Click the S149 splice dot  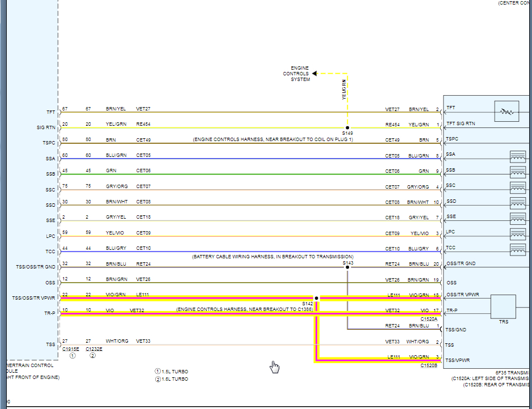click(x=347, y=128)
